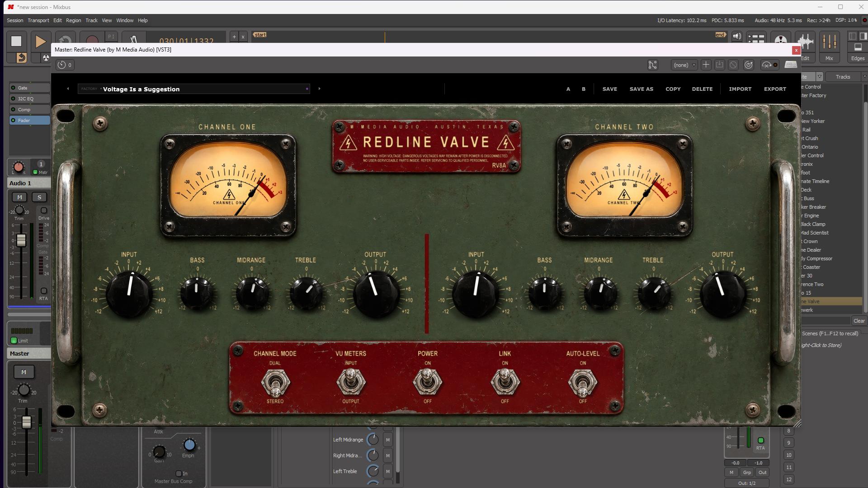Viewport: 868px width, 488px height.
Task: Open the Session menu
Action: tap(15, 20)
